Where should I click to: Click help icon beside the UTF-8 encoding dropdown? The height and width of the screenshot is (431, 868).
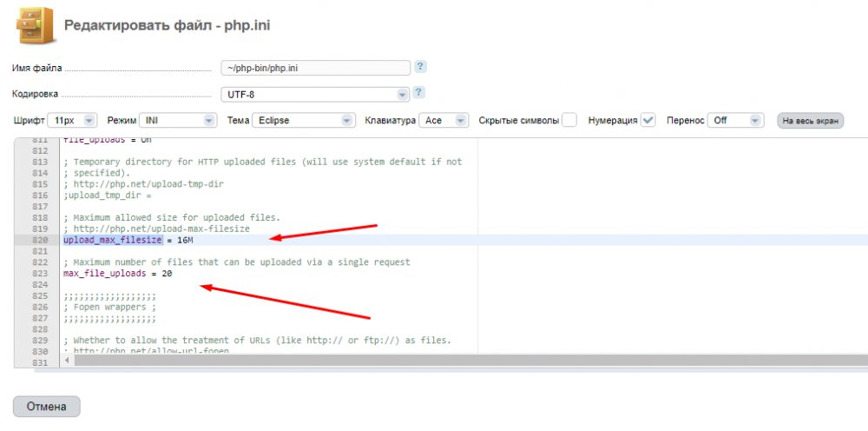pos(420,93)
